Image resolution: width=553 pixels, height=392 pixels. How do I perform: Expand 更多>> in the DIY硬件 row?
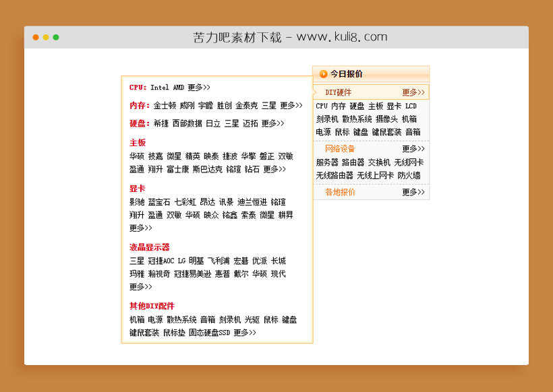click(413, 93)
